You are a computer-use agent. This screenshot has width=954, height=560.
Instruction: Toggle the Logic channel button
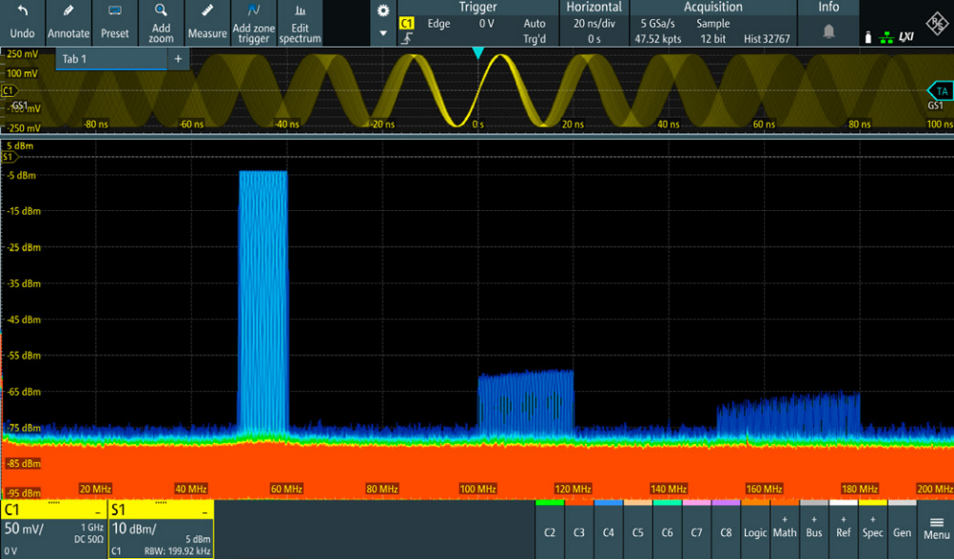click(x=755, y=529)
